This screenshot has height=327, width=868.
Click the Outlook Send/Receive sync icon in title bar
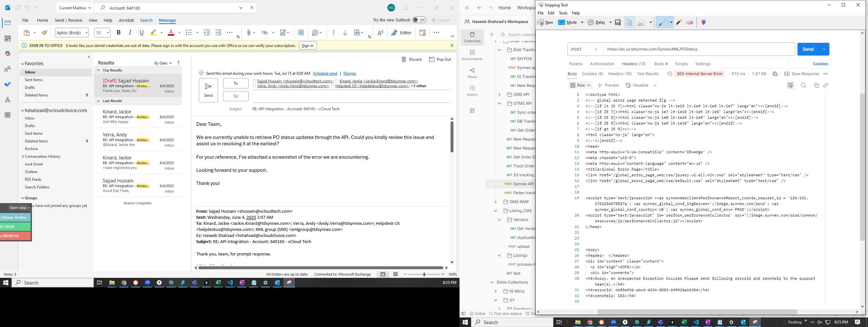18,8
